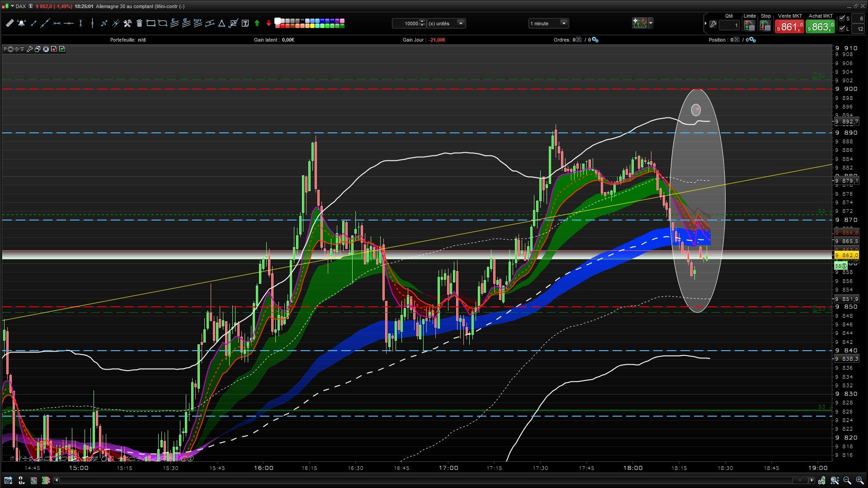The image size is (868, 488).
Task: Click the Vente MKT sell button
Action: pyautogui.click(x=789, y=27)
